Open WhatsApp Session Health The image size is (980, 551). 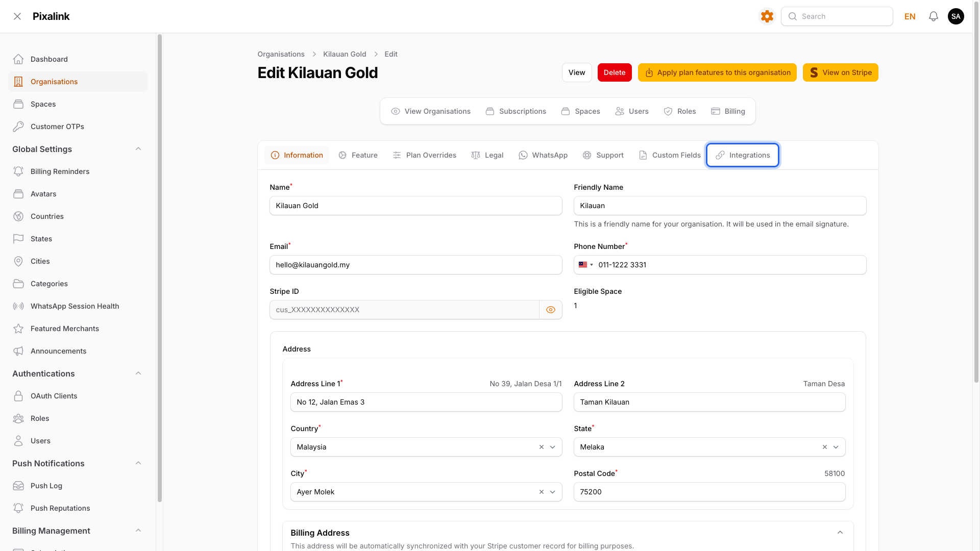pos(78,306)
